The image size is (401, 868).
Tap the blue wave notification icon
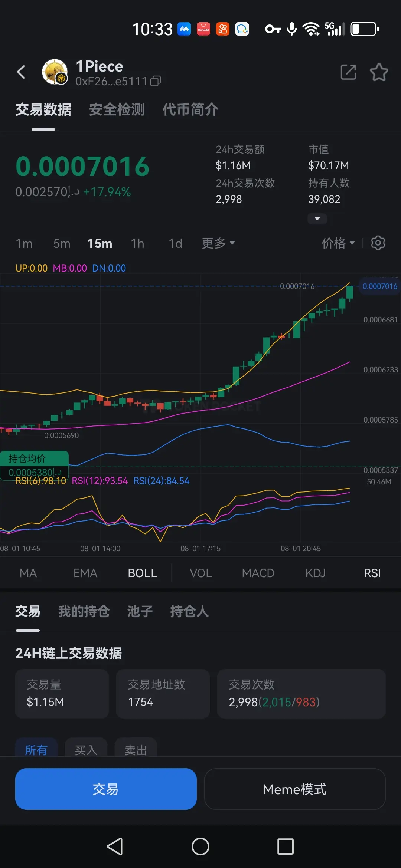click(184, 29)
